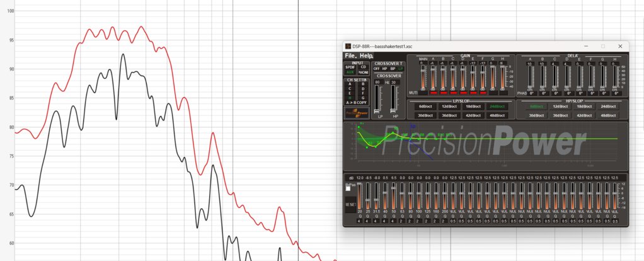The height and width of the screenshot is (261, 644).
Task: Toggle mute for gain channel B
Action: (444, 93)
